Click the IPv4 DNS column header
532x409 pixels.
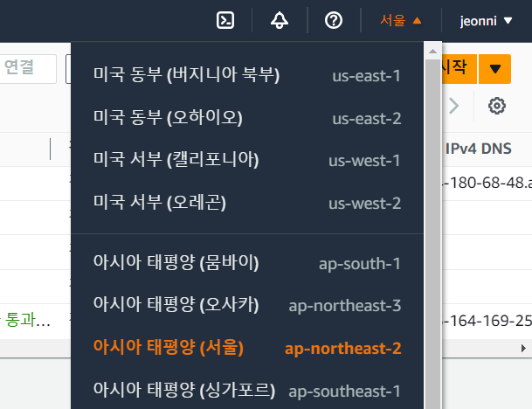(x=479, y=149)
